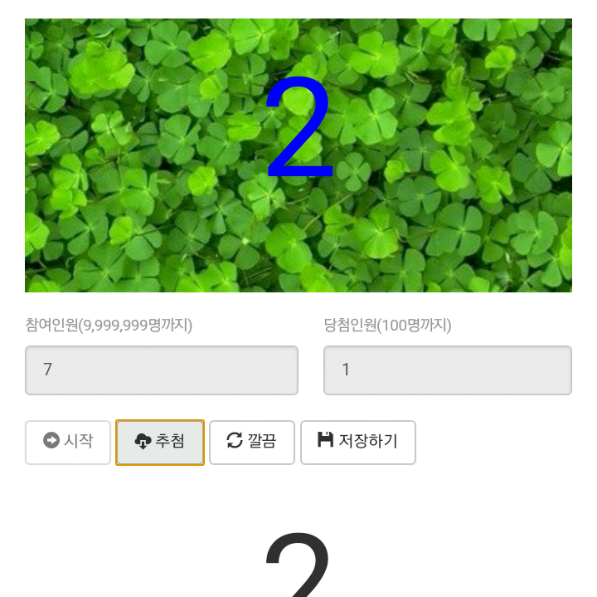Focus the 참여인원 participants input field
Viewport: 597px width, 597px height.
(161, 370)
